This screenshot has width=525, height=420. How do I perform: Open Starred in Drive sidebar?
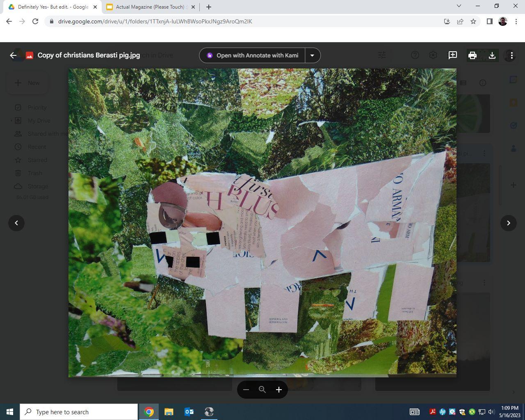[37, 160]
